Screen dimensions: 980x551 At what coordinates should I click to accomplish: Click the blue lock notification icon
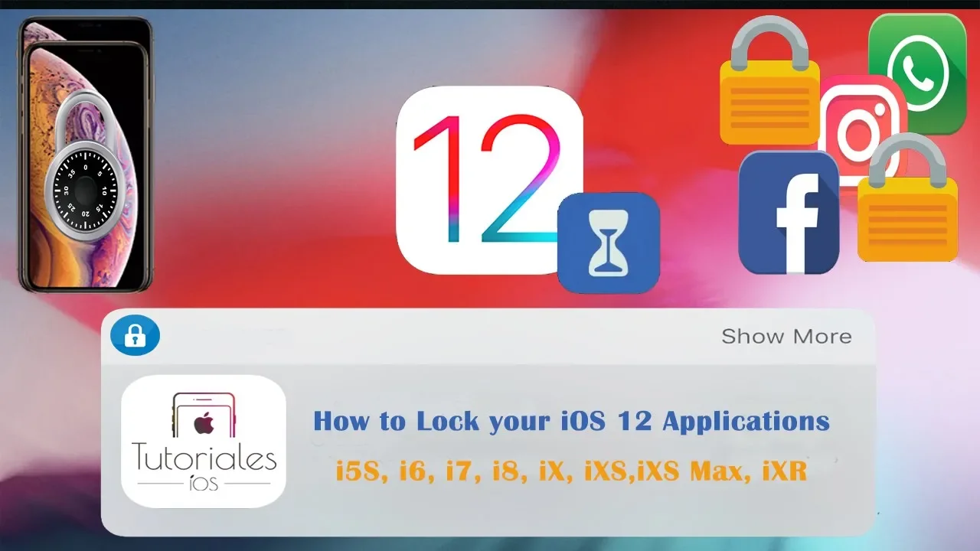click(136, 336)
